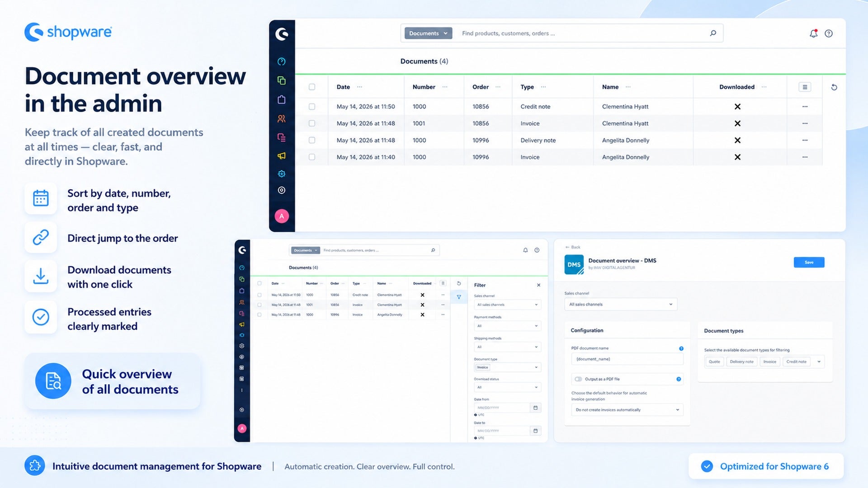The height and width of the screenshot is (488, 868).
Task: Open notifications bell in the large admin window
Action: 813,33
